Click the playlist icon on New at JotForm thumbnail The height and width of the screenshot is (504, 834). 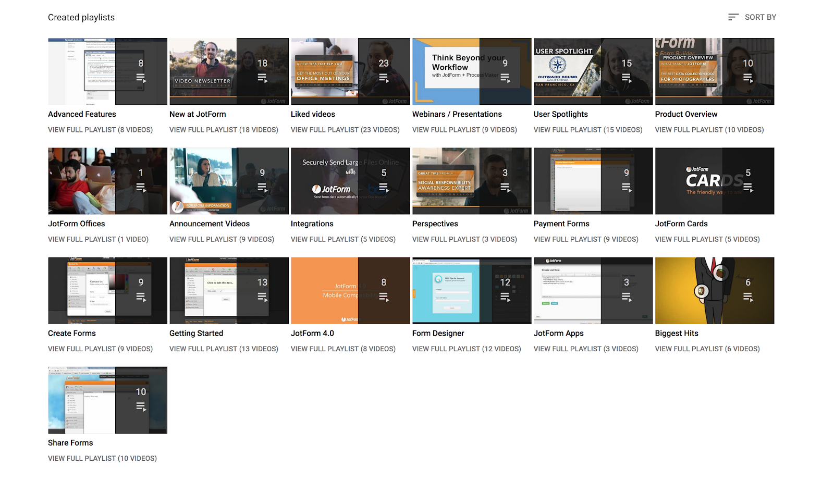pyautogui.click(x=262, y=78)
